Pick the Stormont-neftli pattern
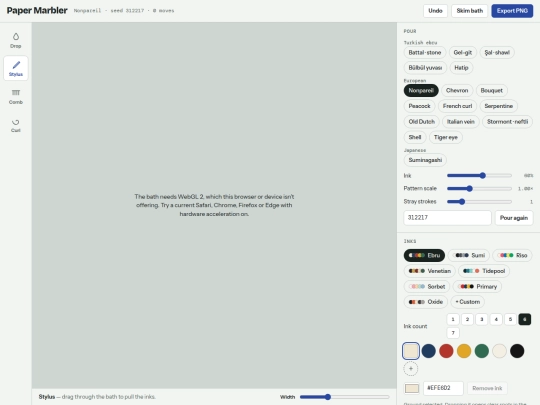Image resolution: width=540 pixels, height=405 pixels. pos(507,122)
